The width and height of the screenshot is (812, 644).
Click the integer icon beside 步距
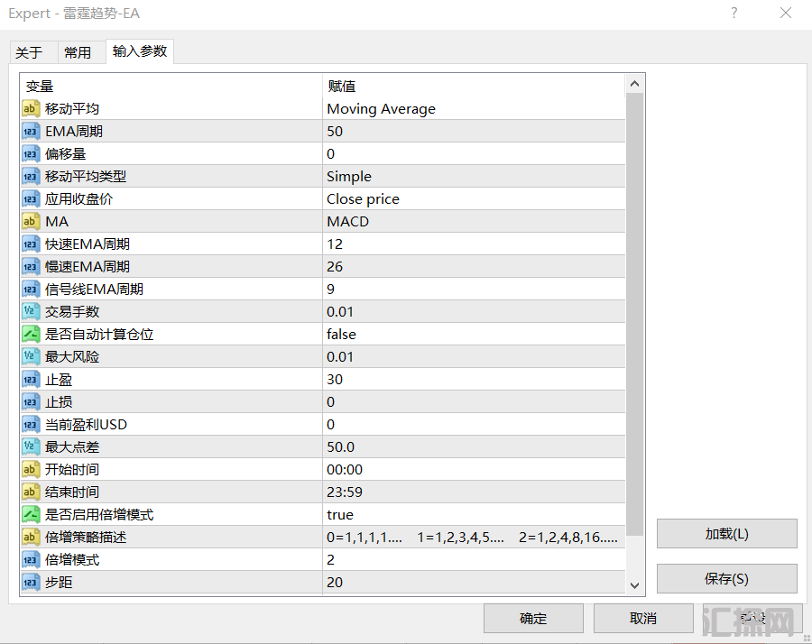31,582
